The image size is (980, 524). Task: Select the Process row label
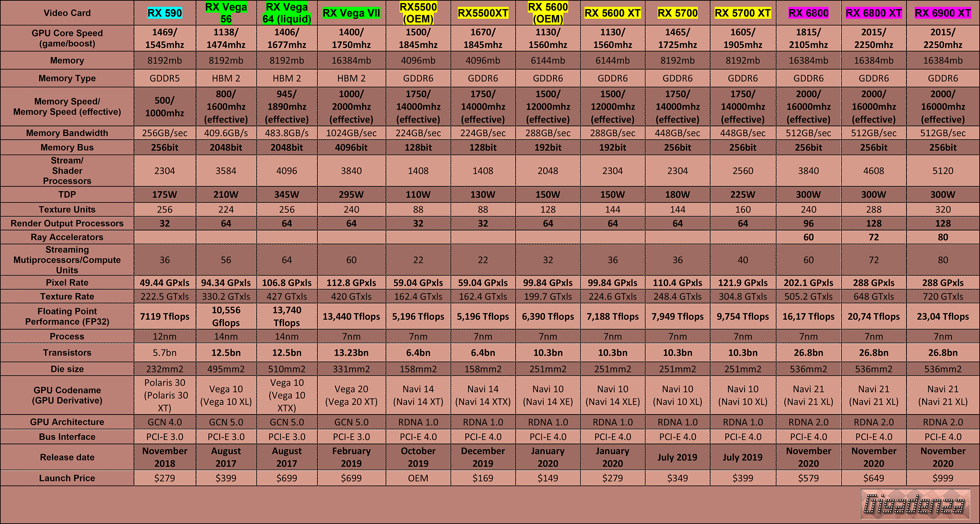click(67, 336)
